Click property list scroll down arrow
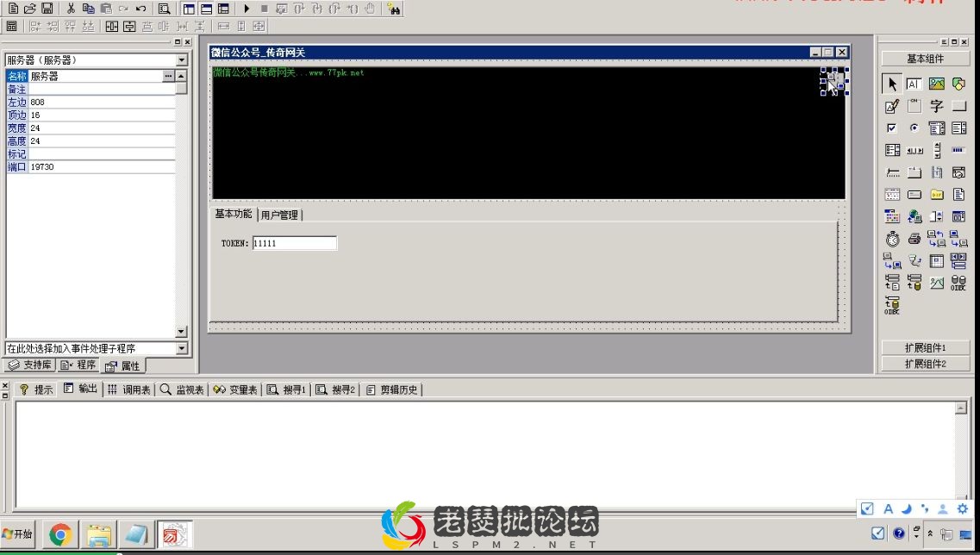This screenshot has height=555, width=980. [181, 332]
